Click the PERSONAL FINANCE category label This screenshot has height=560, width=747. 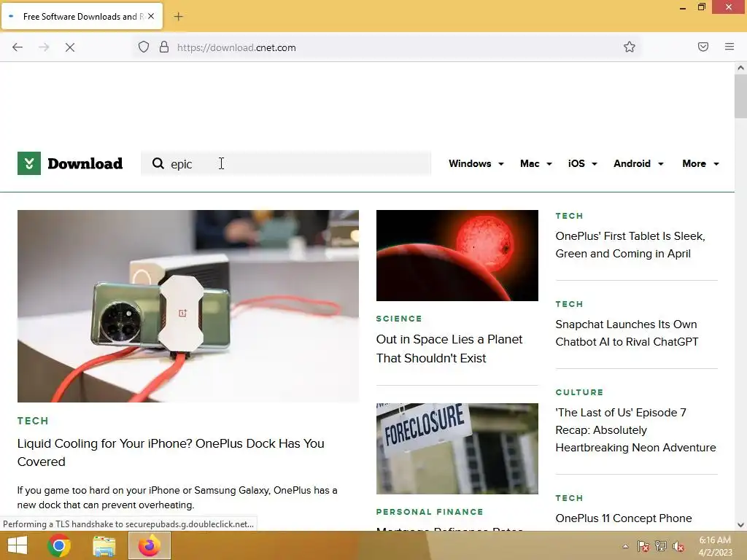430,512
